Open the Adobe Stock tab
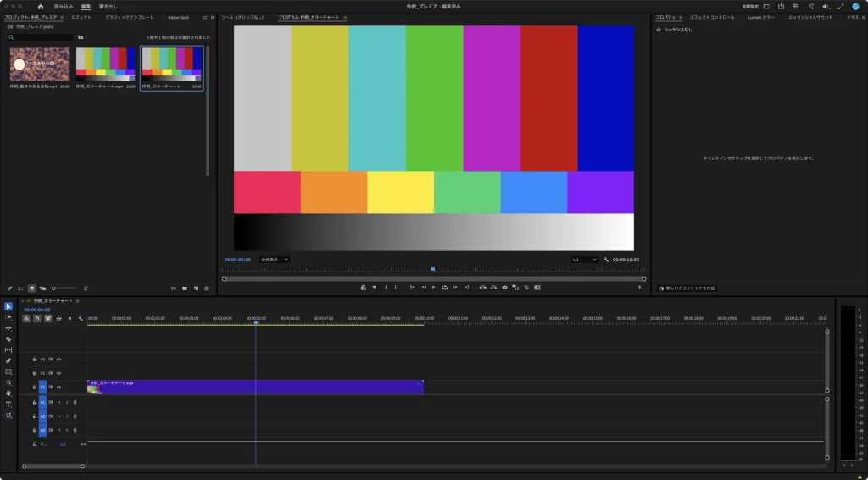Screen dimensions: 868x480 click(x=178, y=18)
